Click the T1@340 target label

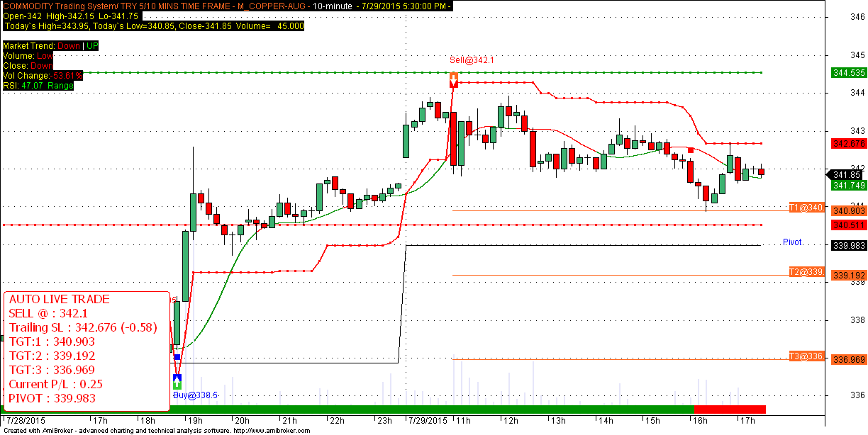[x=806, y=208]
